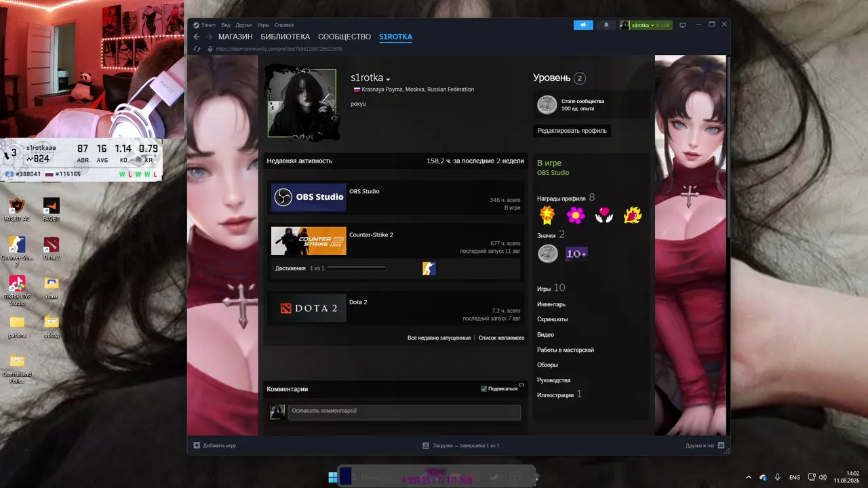The width and height of the screenshot is (868, 488).
Task: Open the Вид menu
Action: 226,25
